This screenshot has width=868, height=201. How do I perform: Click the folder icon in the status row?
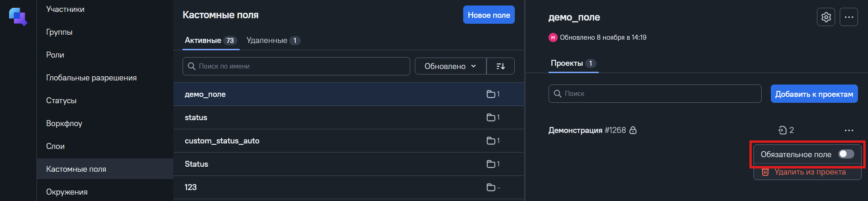(491, 117)
